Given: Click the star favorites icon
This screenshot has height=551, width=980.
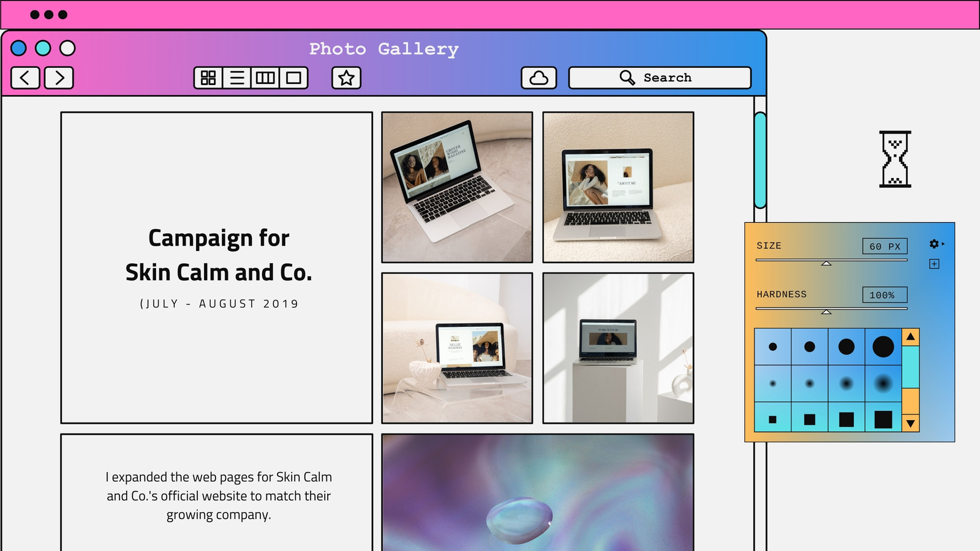Looking at the screenshot, I should (x=347, y=78).
